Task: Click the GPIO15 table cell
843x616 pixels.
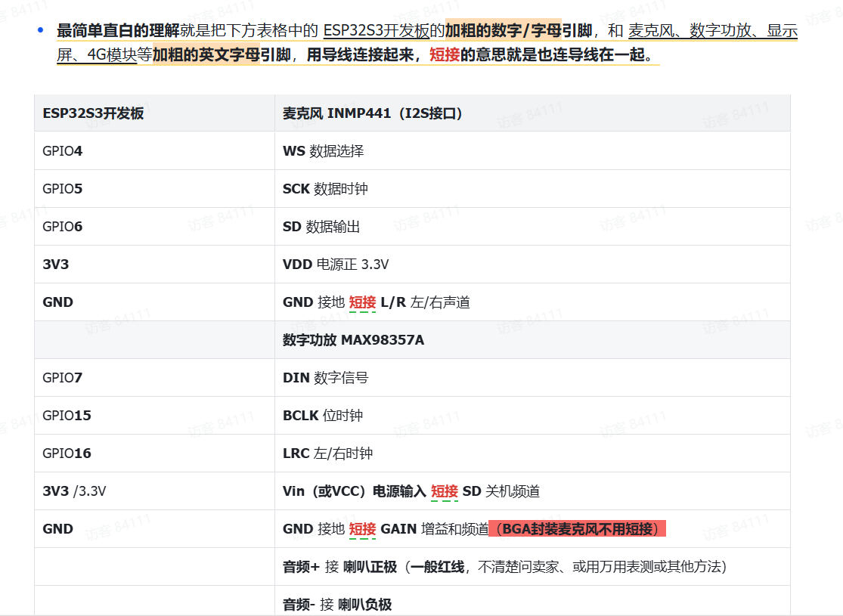Action: click(154, 416)
